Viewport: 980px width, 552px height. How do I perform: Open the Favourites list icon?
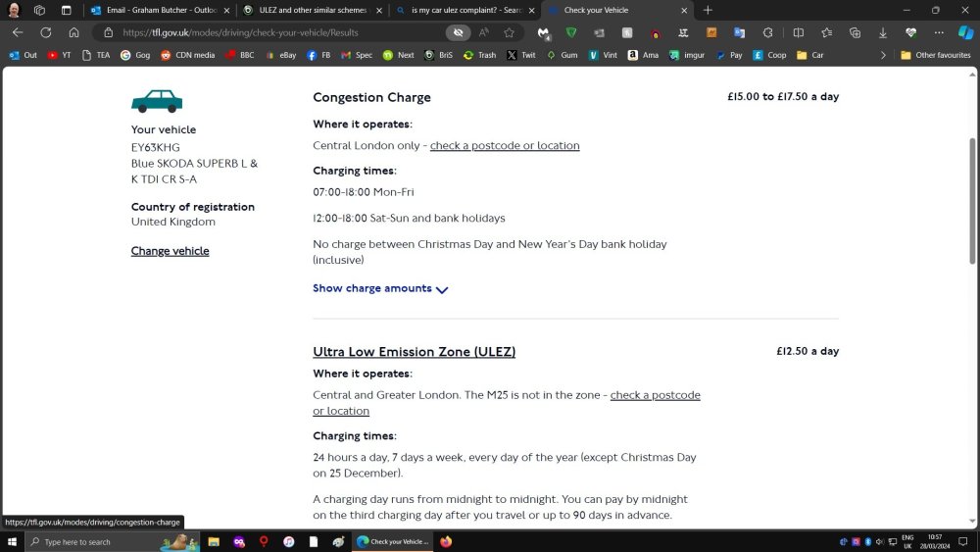[x=826, y=32]
